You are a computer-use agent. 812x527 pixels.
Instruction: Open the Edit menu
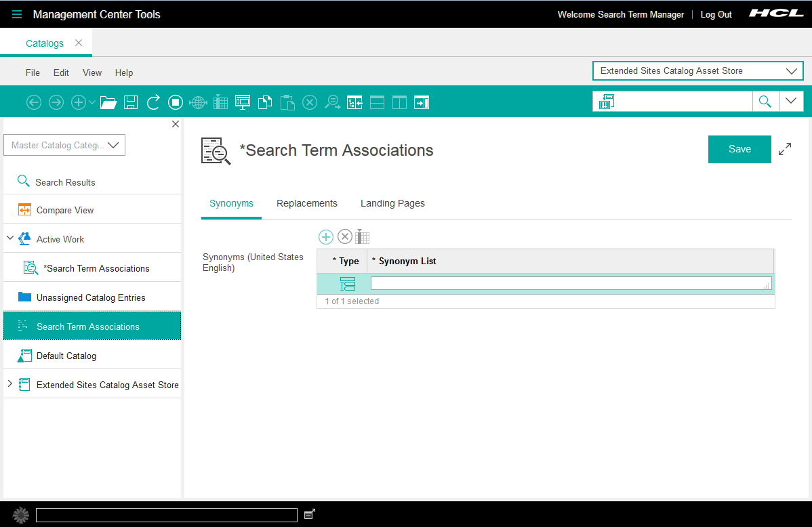[x=61, y=72]
